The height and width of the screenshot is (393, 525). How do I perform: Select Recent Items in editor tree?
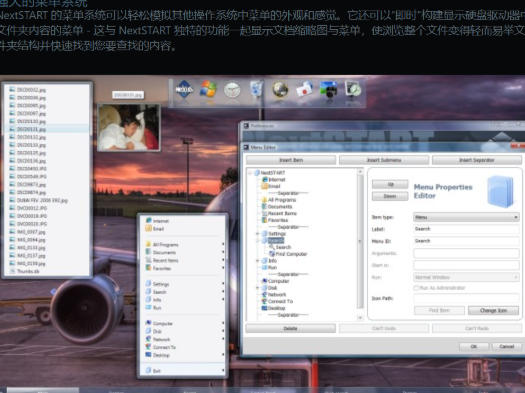(282, 213)
